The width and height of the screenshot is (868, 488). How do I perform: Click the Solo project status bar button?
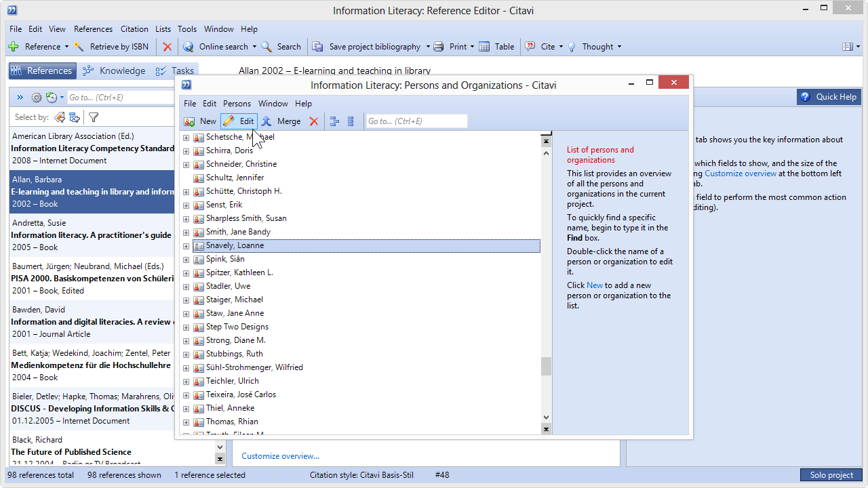tap(831, 475)
